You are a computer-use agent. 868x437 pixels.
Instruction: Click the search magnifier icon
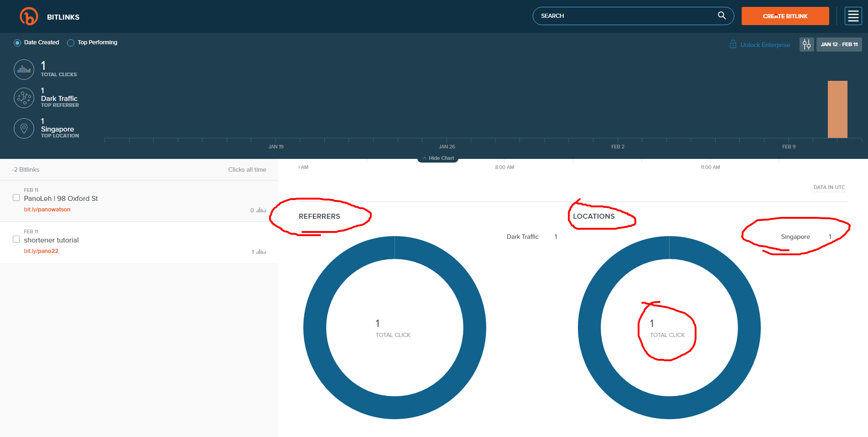722,16
